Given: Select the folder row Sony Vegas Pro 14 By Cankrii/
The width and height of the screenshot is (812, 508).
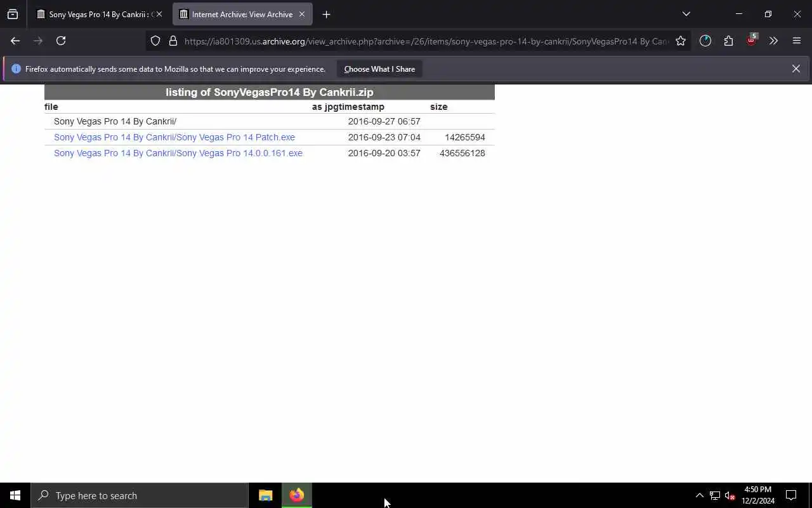Looking at the screenshot, I should tap(115, 121).
